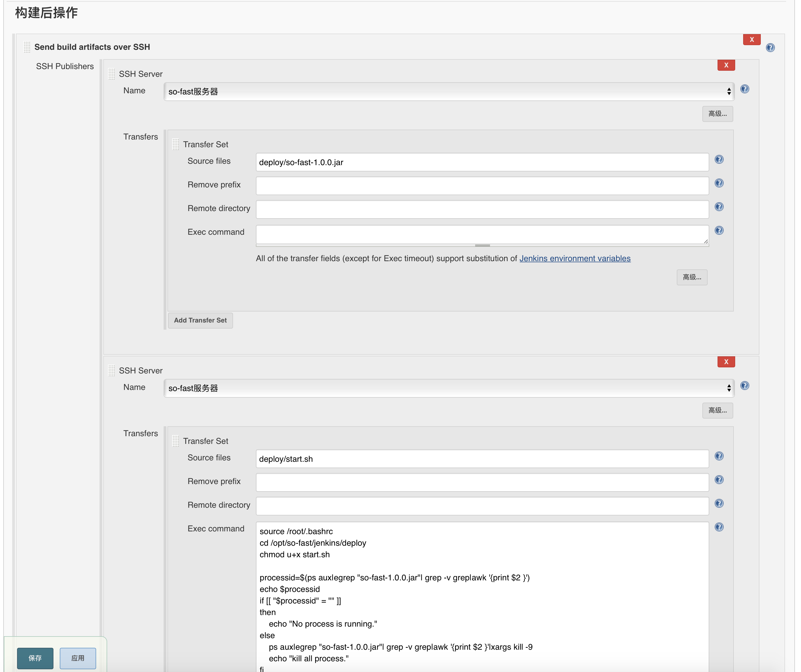Screen dimensions: 801x672
Task: Expand 高级 options inside first Transfer Set
Action: [692, 277]
